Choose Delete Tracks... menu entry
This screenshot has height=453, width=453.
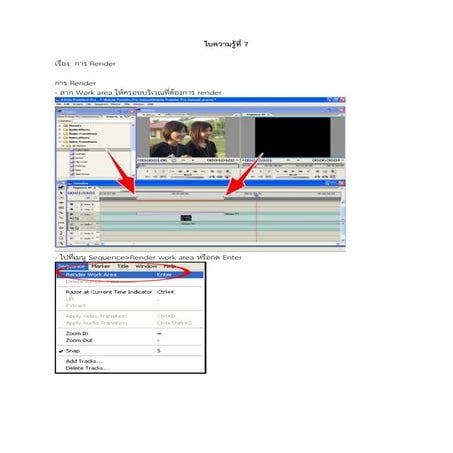coord(130,368)
